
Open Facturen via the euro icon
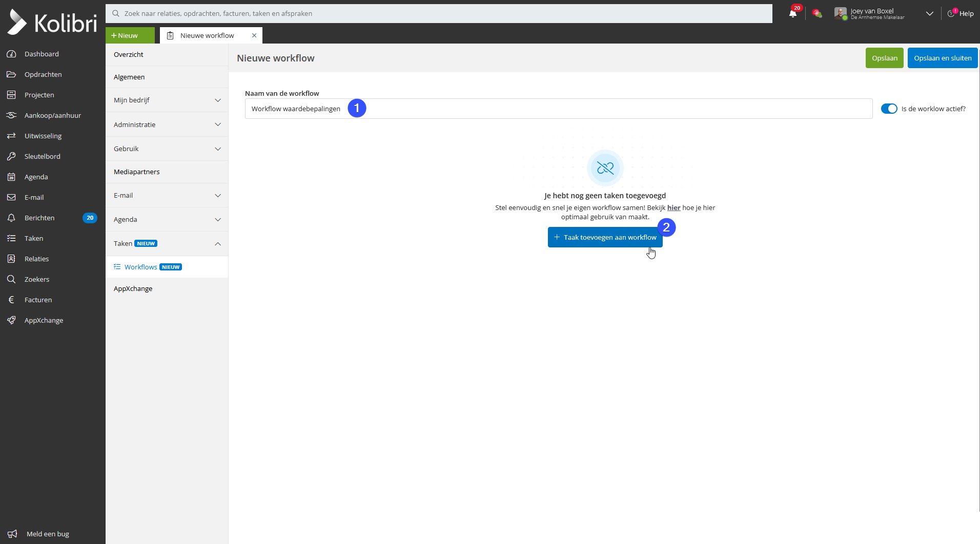tap(11, 300)
